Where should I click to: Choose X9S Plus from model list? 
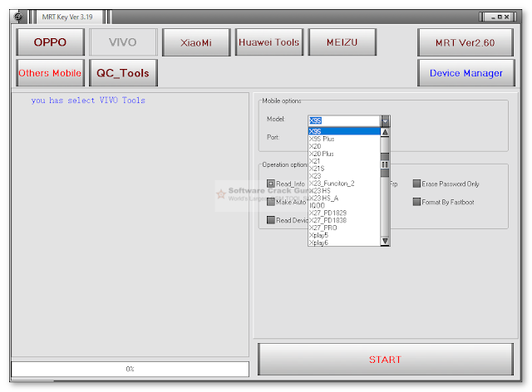point(344,139)
